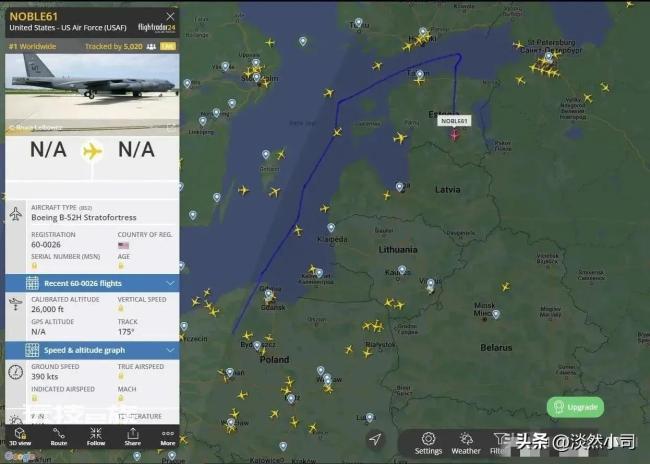Viewport: 650px width, 464px height.
Task: Show the flight Route icon
Action: click(59, 437)
